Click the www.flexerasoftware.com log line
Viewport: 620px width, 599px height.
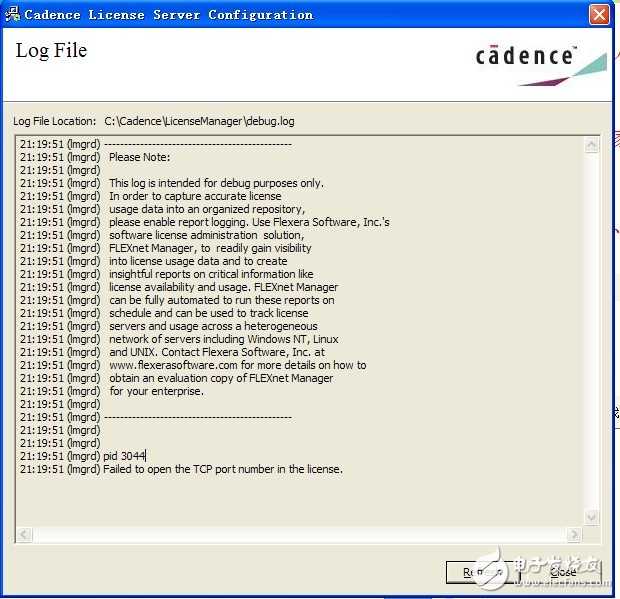pyautogui.click(x=193, y=365)
